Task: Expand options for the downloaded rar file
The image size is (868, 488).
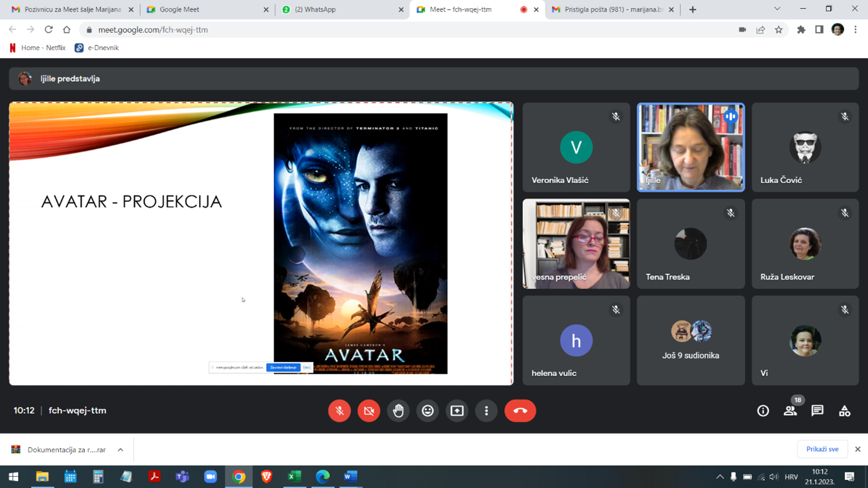Action: (120, 449)
